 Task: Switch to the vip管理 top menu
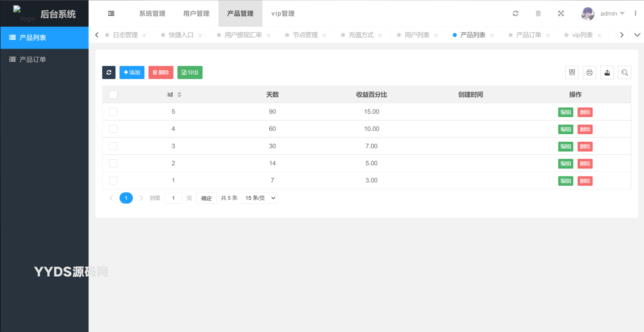283,13
